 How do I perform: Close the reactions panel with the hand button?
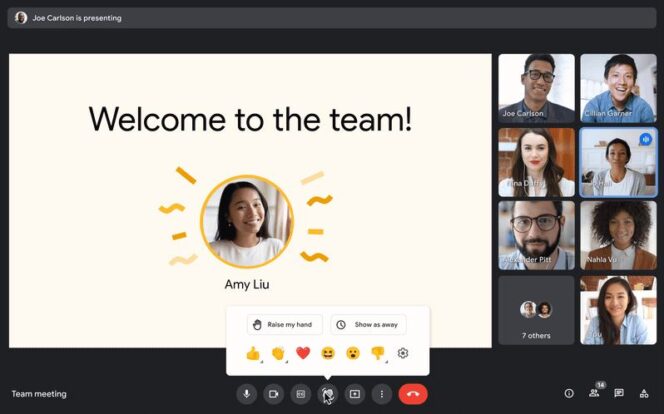click(328, 394)
